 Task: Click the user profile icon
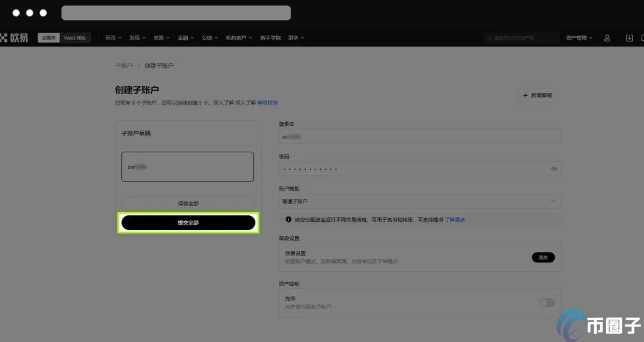tap(607, 37)
